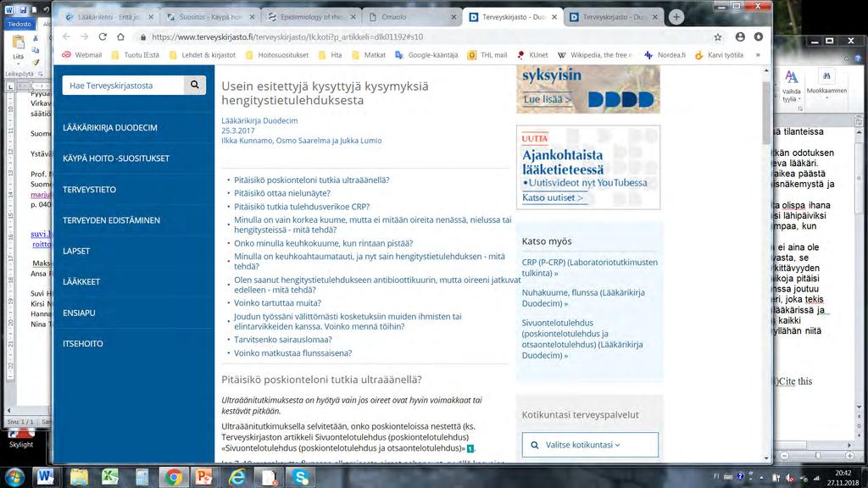Open PowerPoint from the taskbar
Screen dimensions: 868x488
click(204, 477)
